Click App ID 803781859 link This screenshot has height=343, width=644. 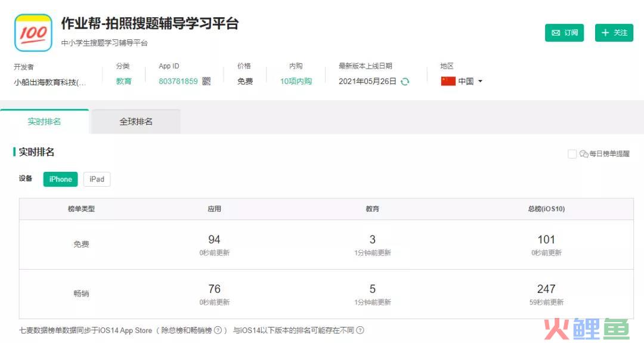click(x=178, y=81)
